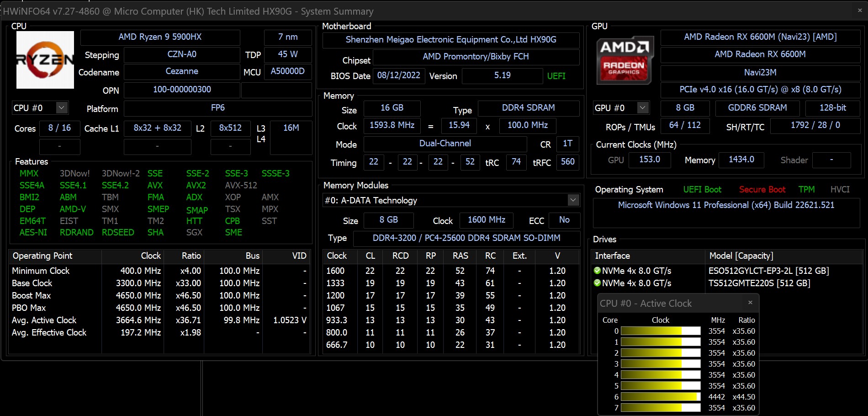The image size is (868, 416).
Task: Click the memory Mode value Dual-Channel
Action: point(445,144)
